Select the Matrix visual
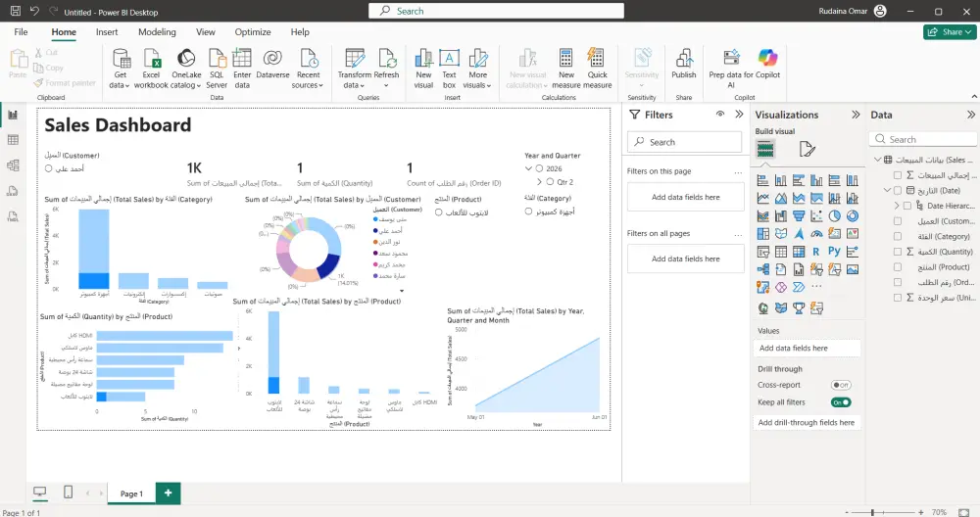The height and width of the screenshot is (517, 980). tap(799, 252)
